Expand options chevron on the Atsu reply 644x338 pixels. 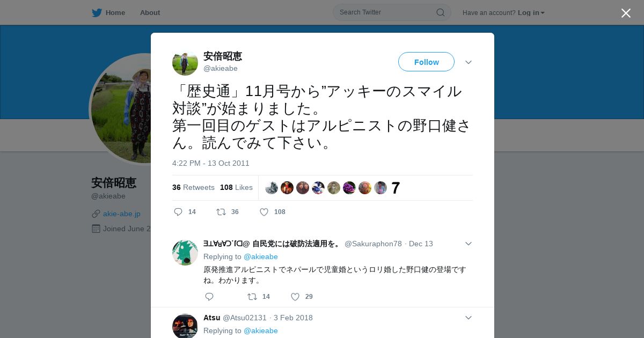tap(469, 318)
